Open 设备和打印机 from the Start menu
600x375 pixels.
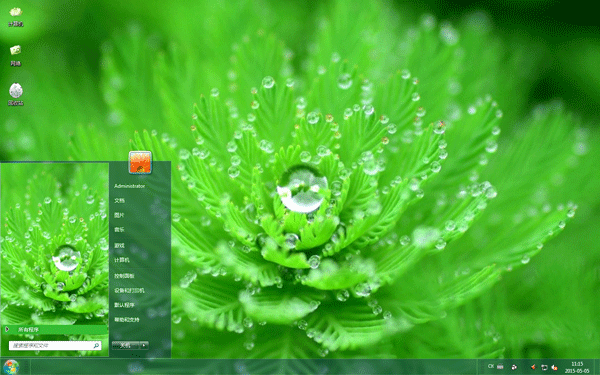129,291
